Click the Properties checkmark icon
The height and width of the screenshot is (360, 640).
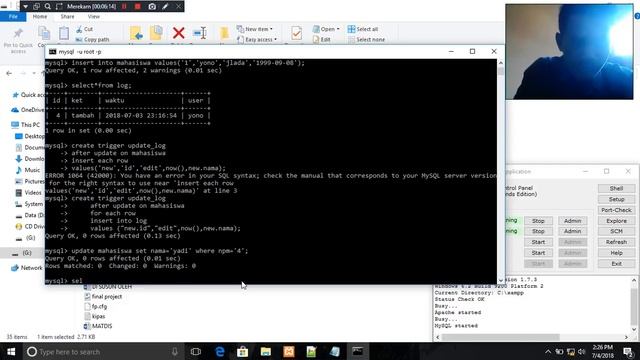pos(296,33)
